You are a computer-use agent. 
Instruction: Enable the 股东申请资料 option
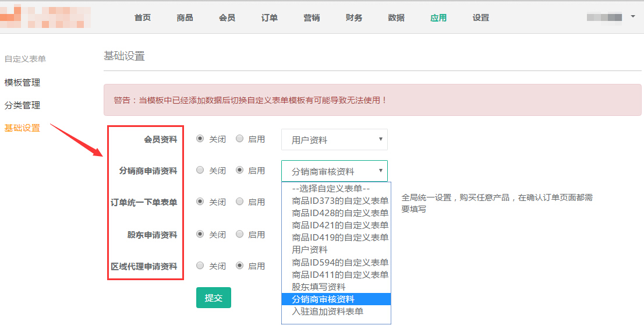click(239, 234)
